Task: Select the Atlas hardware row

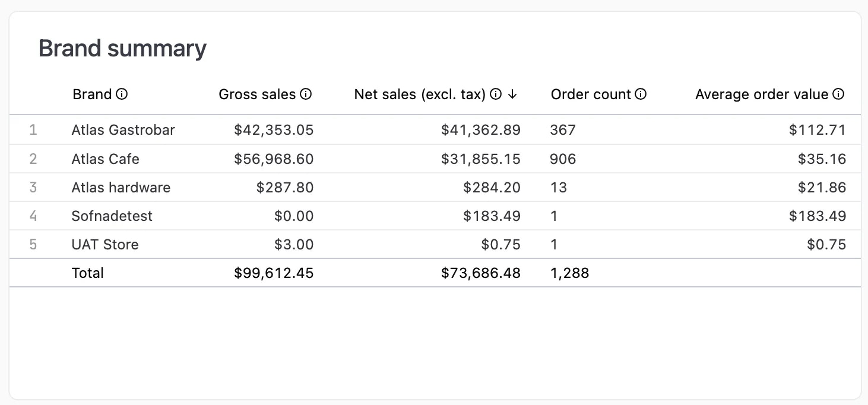Action: pos(121,187)
